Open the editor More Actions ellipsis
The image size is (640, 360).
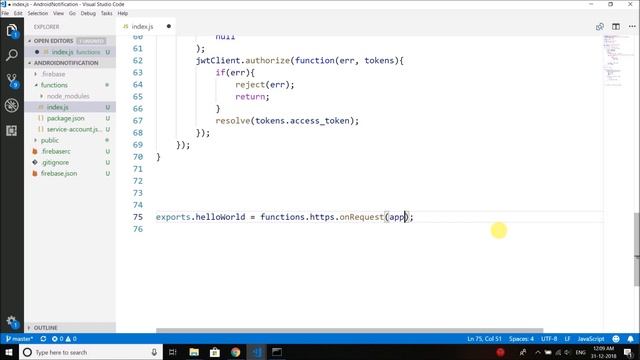[632, 27]
